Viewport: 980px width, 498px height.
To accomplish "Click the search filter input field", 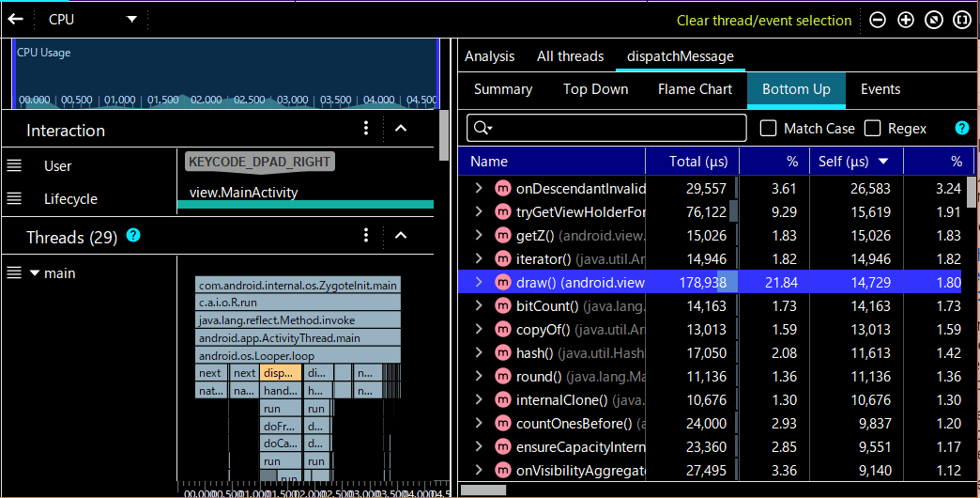I will (606, 128).
